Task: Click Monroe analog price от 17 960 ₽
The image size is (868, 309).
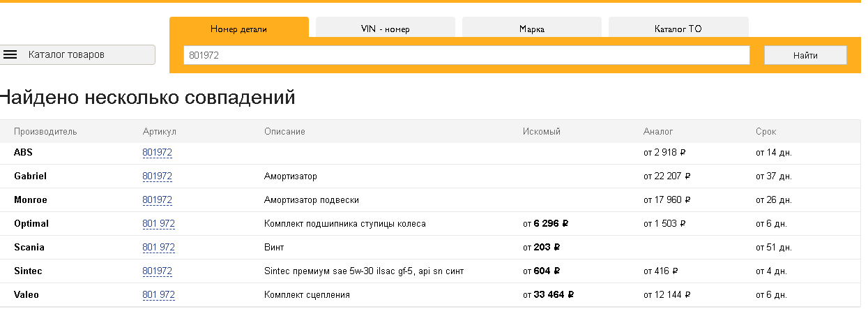Action: tap(667, 199)
